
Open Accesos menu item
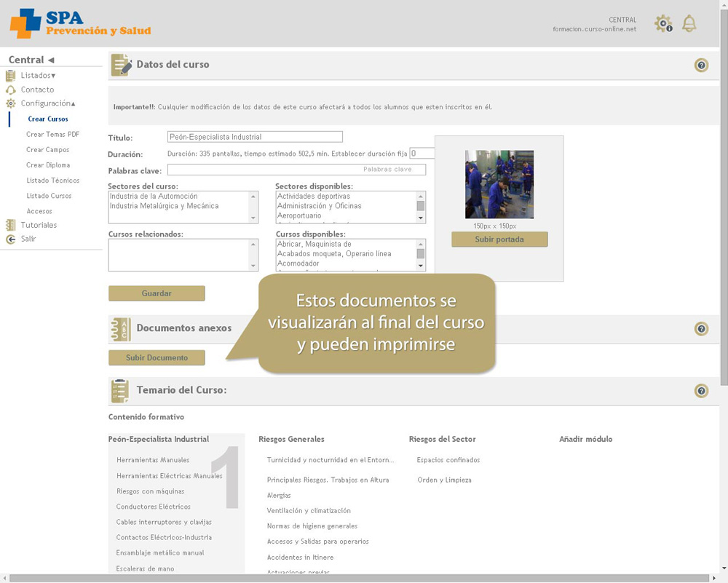click(x=39, y=211)
